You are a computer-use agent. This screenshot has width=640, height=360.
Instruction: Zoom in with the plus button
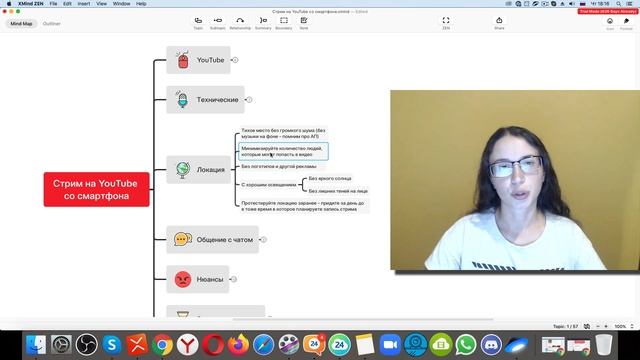point(606,326)
